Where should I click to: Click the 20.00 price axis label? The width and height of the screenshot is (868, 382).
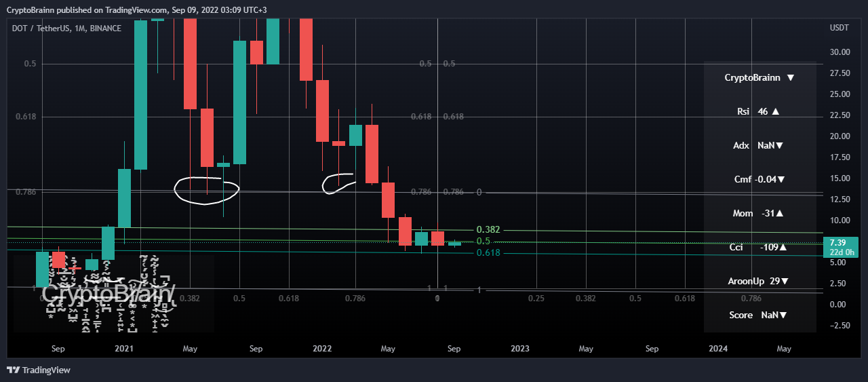click(840, 136)
